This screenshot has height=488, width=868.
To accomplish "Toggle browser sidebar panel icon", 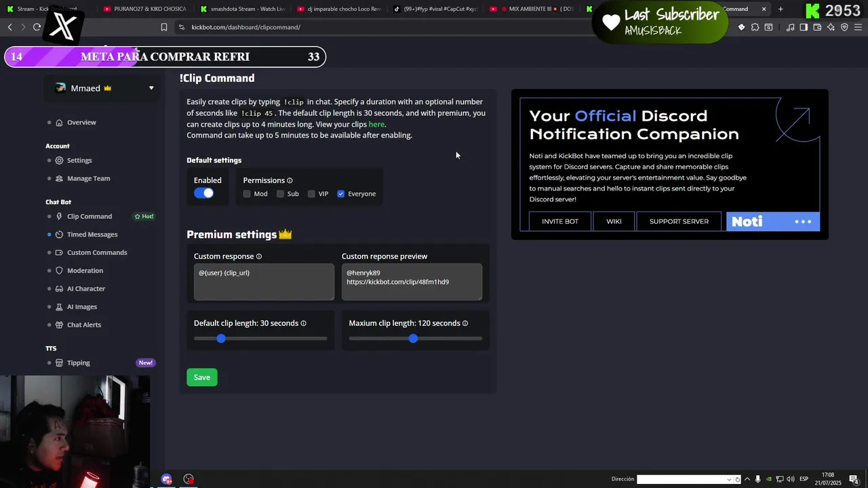I will (x=804, y=27).
